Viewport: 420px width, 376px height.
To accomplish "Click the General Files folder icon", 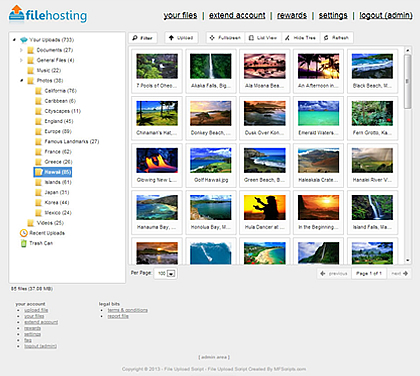I will pos(31,60).
